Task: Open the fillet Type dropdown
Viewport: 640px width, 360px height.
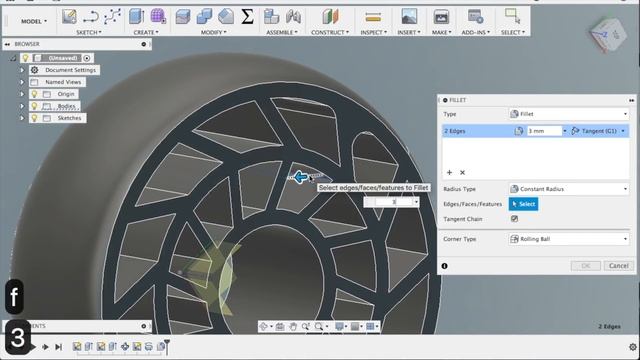Action: (x=569, y=114)
